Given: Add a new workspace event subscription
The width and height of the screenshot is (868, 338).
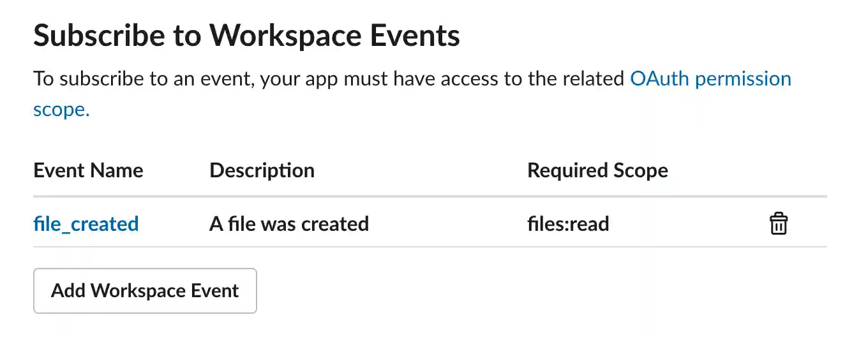Looking at the screenshot, I should point(145,291).
